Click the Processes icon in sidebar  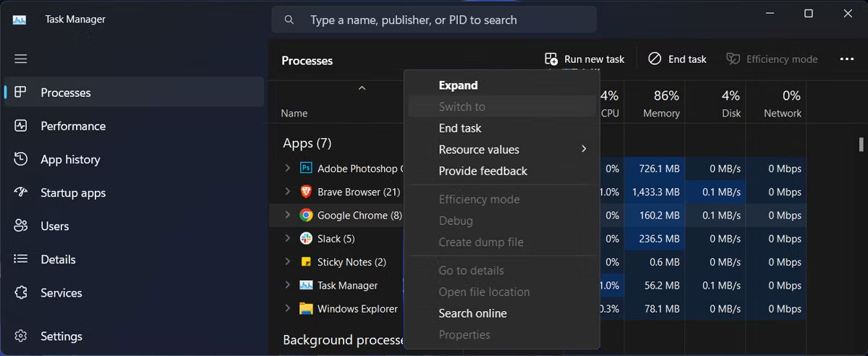pos(20,93)
